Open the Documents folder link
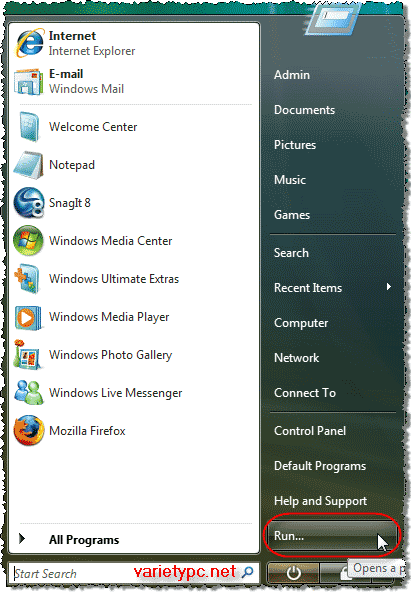411x592 pixels. click(304, 110)
